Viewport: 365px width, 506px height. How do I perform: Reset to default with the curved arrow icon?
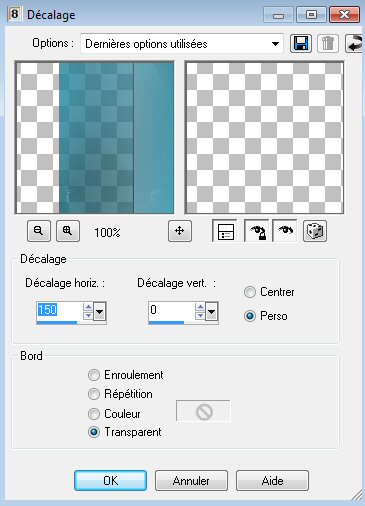[355, 43]
